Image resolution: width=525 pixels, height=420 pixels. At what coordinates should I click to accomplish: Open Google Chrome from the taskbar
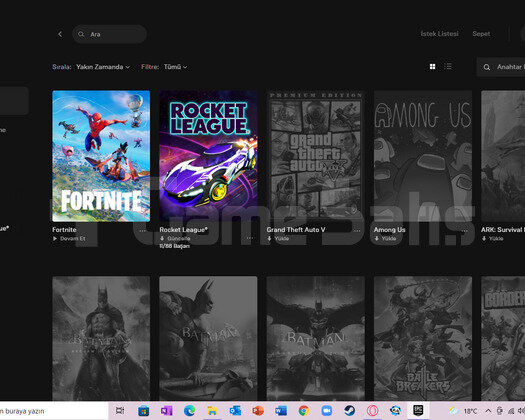pyautogui.click(x=304, y=410)
